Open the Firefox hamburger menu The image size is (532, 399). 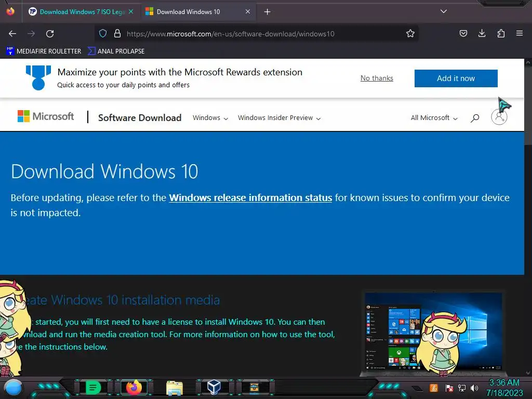(520, 33)
